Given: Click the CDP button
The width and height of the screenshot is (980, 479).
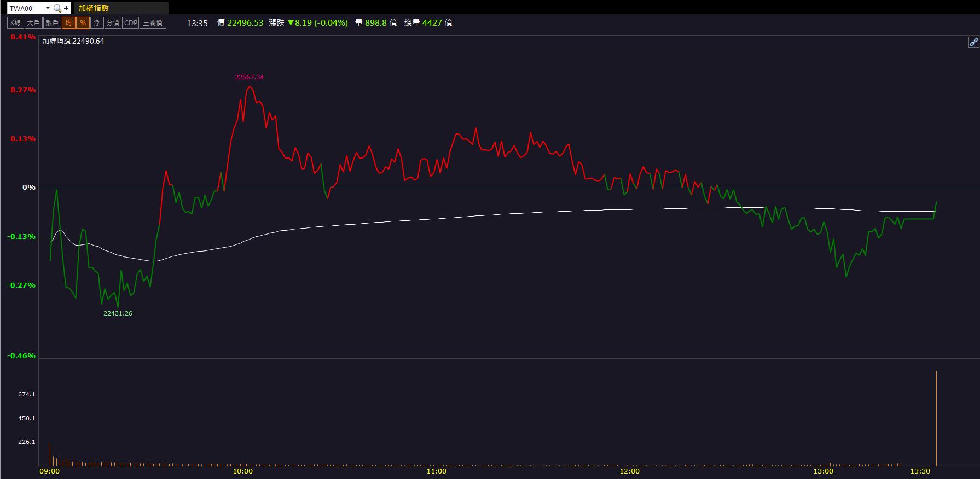Looking at the screenshot, I should point(130,23).
